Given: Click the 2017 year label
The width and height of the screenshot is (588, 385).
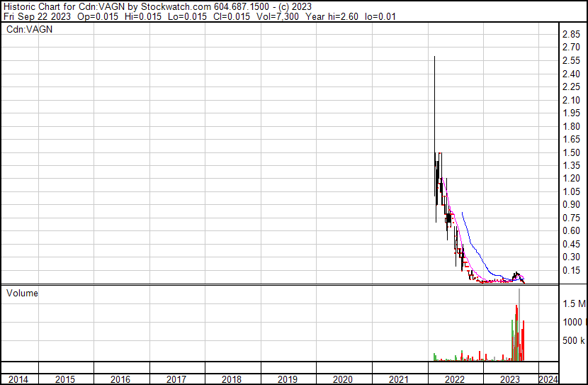Looking at the screenshot, I should pos(176,379).
